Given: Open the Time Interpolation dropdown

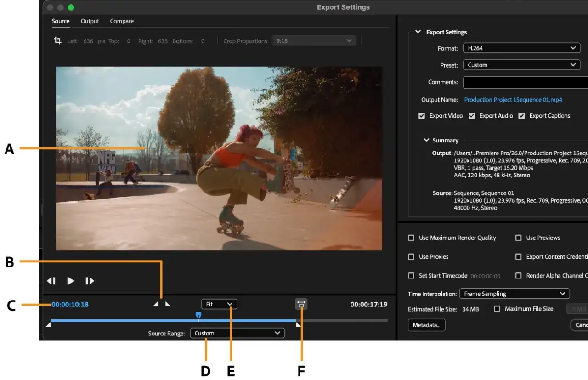Looking at the screenshot, I should (514, 294).
